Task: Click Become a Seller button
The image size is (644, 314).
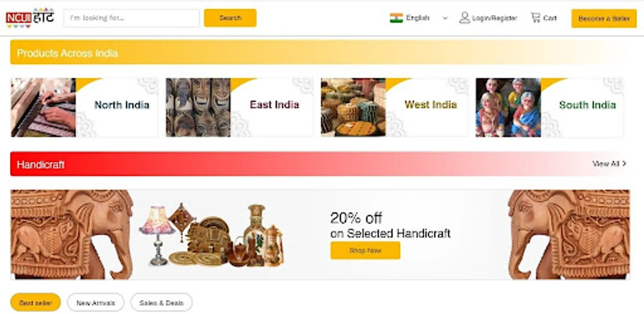Action: [x=604, y=18]
